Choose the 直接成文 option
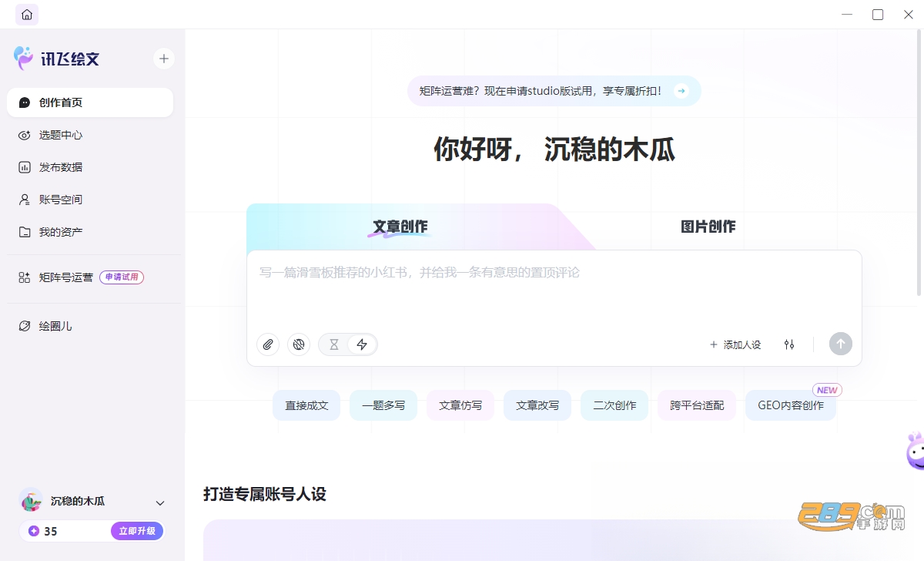 (x=306, y=405)
